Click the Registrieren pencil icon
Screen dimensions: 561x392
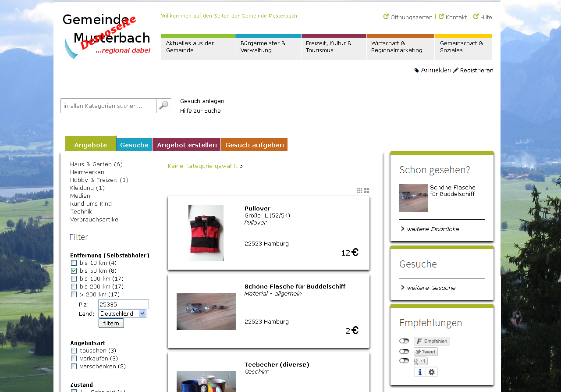pyautogui.click(x=456, y=70)
